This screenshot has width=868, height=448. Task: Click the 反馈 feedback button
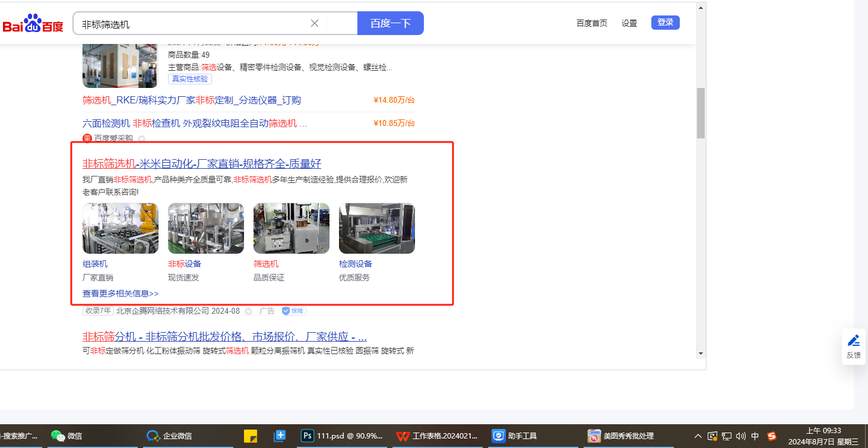(x=853, y=346)
